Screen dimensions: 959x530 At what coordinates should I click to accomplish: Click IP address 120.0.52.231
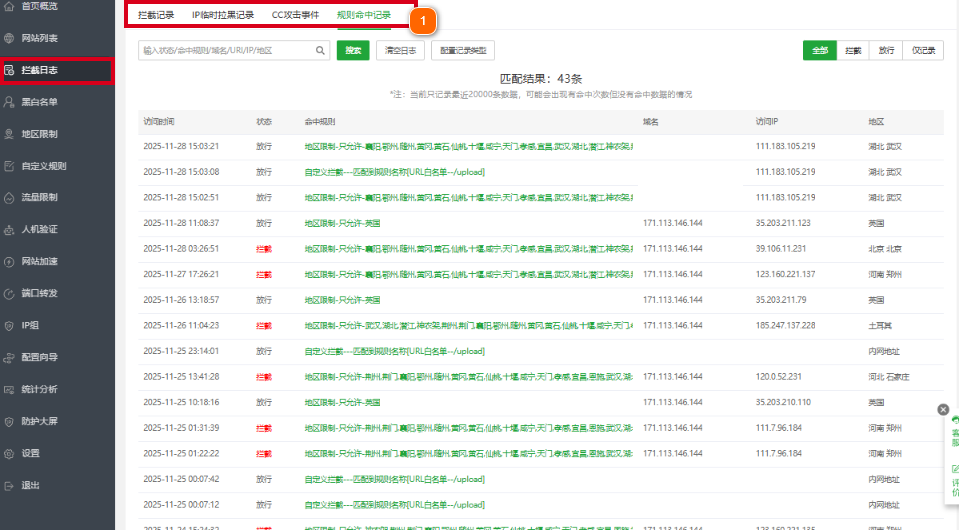(x=778, y=377)
